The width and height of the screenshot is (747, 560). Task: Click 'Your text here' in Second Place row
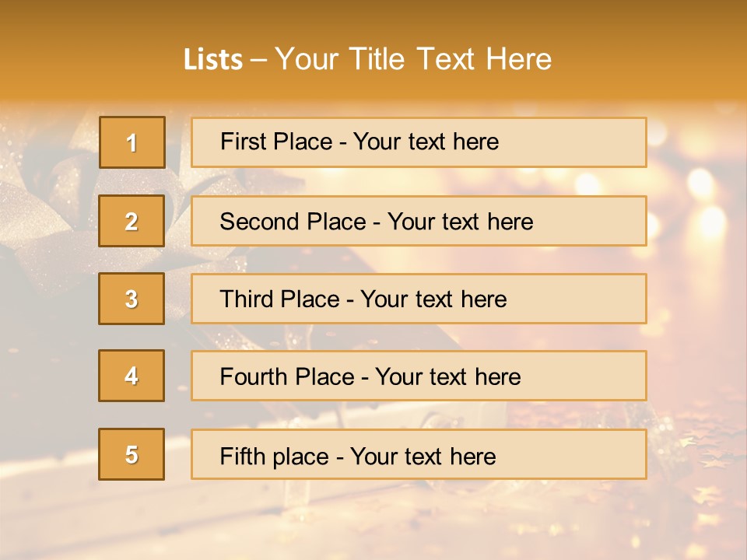460,222
